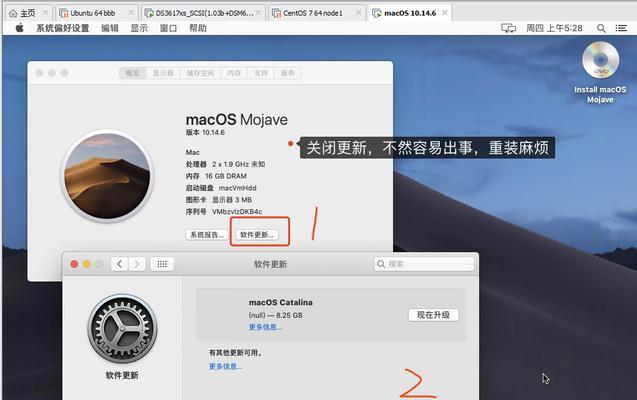Select 内存 tab in About This Mac
637x400 pixels.
tap(234, 73)
